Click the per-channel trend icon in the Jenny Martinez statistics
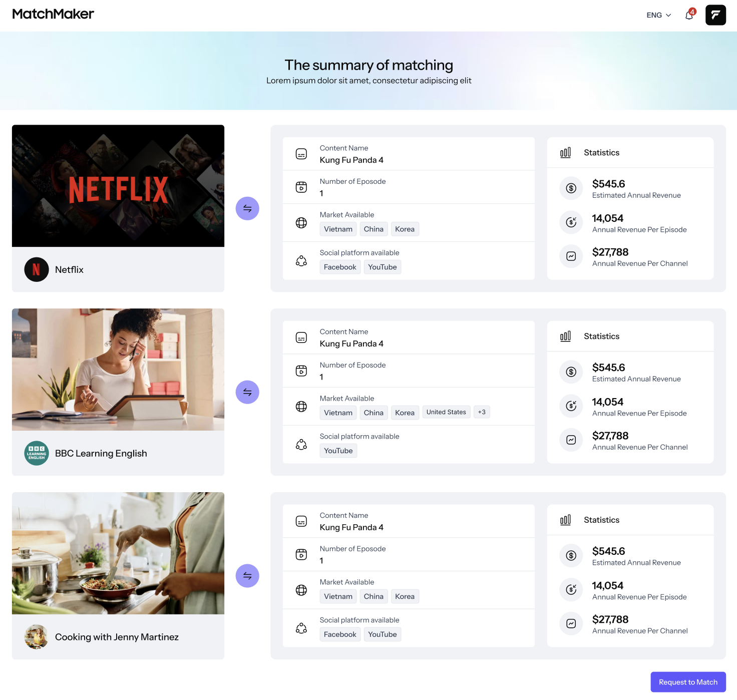 point(571,624)
